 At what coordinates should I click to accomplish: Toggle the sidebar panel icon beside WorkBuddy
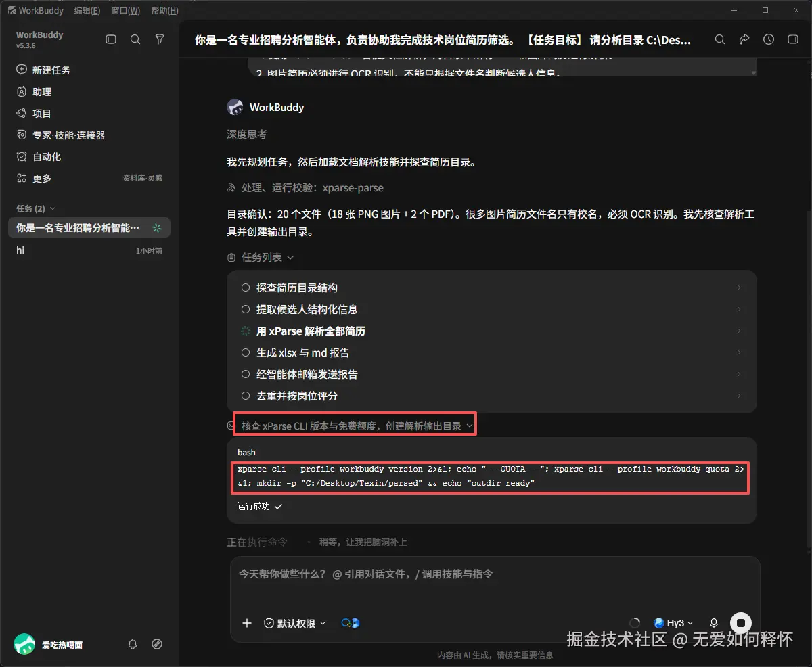point(111,40)
